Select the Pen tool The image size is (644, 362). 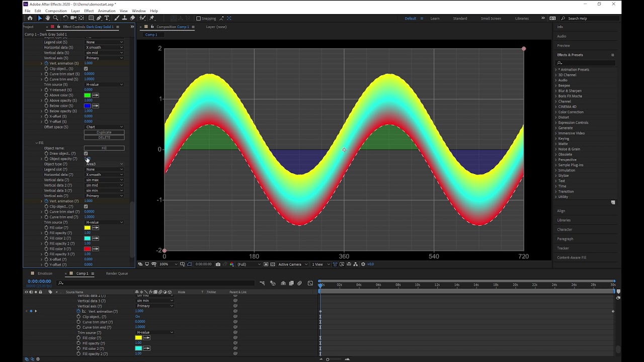(99, 18)
